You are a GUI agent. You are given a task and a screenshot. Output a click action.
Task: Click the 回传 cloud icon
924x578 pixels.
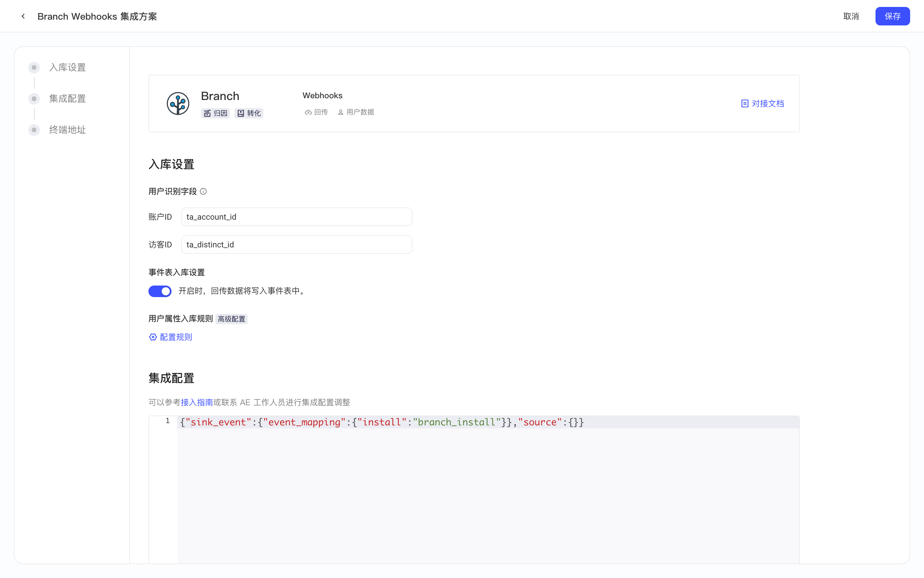tap(308, 112)
